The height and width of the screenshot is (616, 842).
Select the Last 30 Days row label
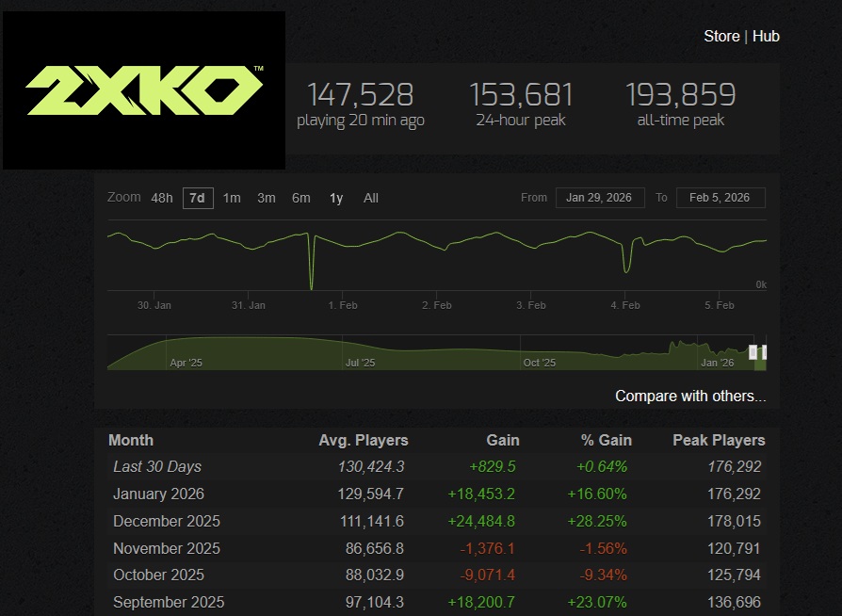157,466
